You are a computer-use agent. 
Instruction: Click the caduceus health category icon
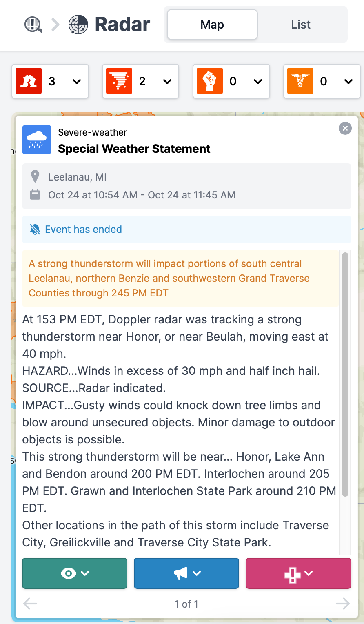pyautogui.click(x=300, y=81)
